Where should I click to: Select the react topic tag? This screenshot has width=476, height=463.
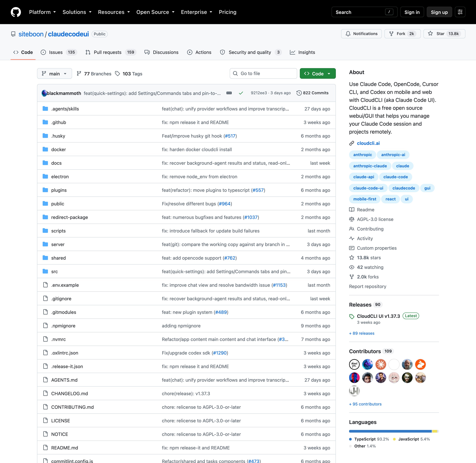390,199
